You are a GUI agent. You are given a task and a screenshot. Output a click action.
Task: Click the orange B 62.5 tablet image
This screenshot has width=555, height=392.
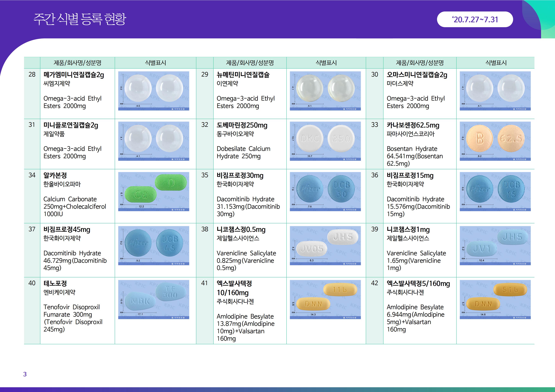tap(495, 141)
